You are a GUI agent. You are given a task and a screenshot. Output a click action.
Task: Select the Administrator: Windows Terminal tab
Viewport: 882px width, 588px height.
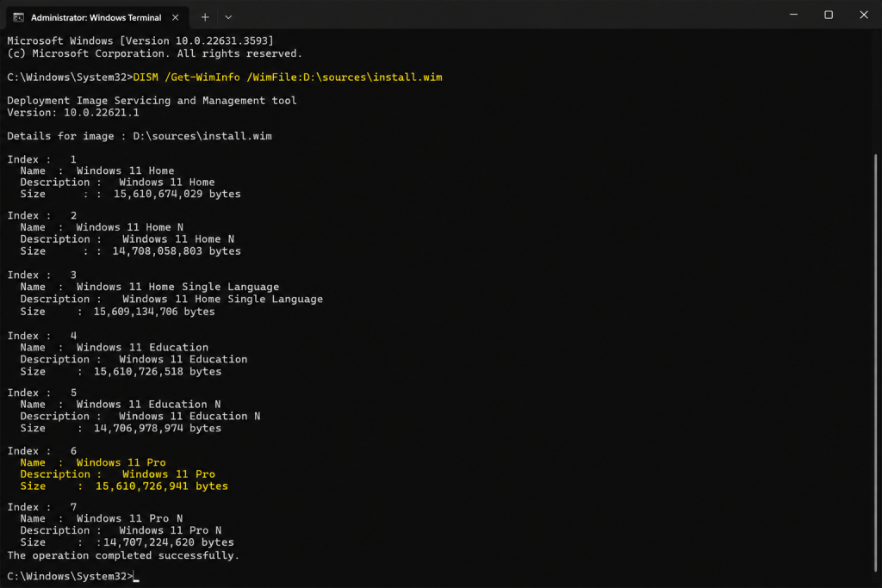96,17
